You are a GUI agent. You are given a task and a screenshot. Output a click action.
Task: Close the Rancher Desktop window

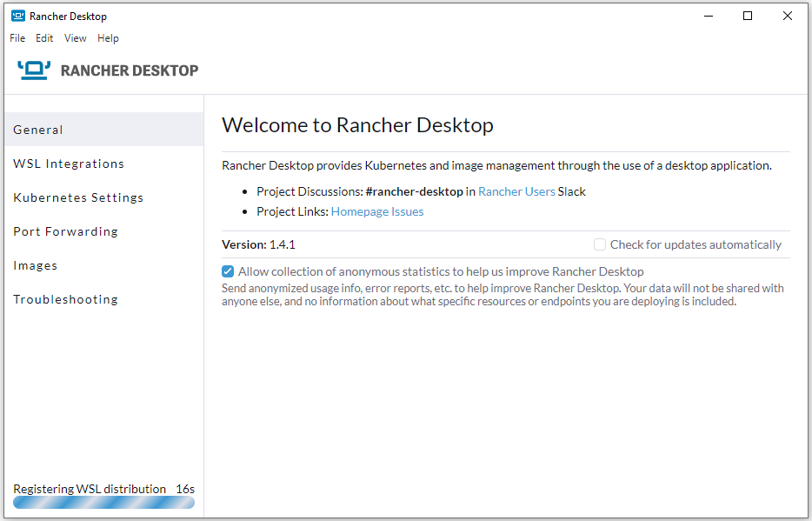(788, 16)
